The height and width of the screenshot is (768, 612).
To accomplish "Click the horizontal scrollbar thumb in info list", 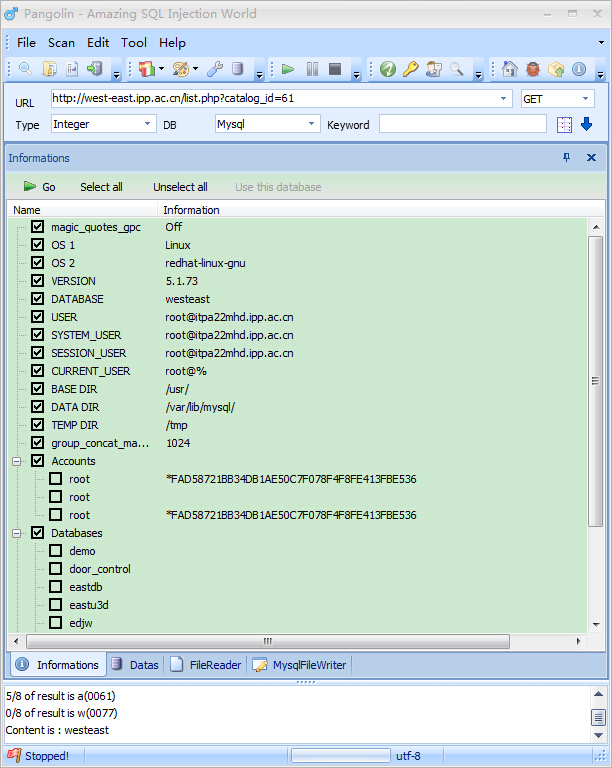I will pos(268,641).
